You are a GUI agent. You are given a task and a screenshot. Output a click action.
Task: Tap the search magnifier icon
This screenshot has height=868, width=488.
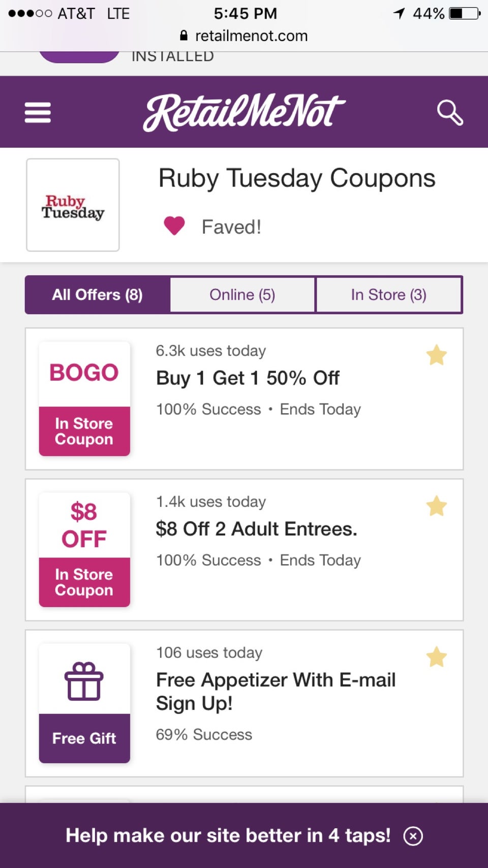(x=450, y=112)
